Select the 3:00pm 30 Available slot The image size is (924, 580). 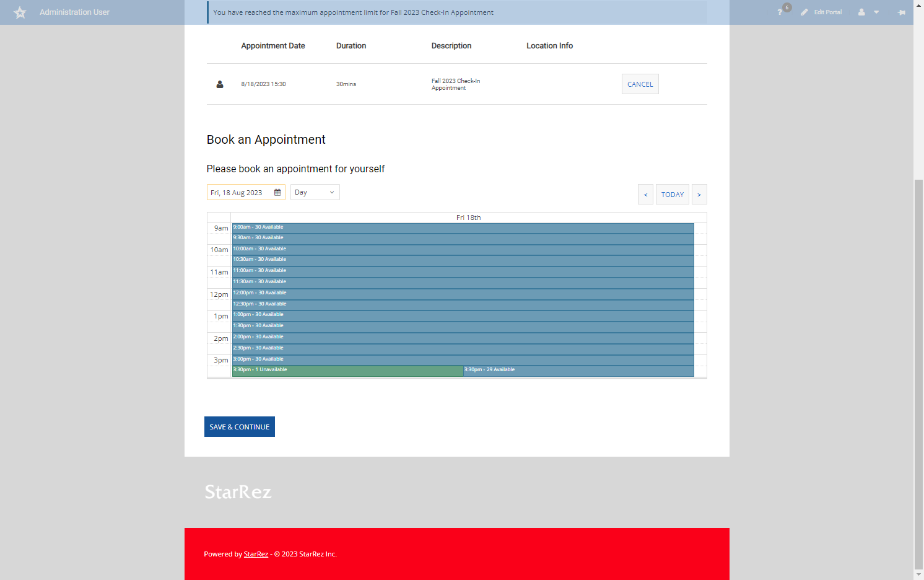coord(463,360)
